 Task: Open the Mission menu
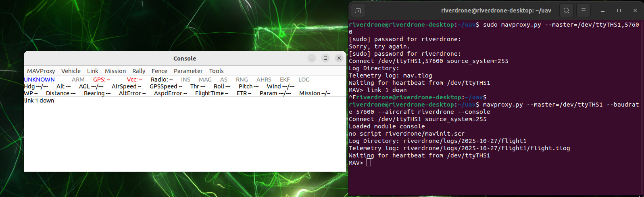[x=115, y=71]
